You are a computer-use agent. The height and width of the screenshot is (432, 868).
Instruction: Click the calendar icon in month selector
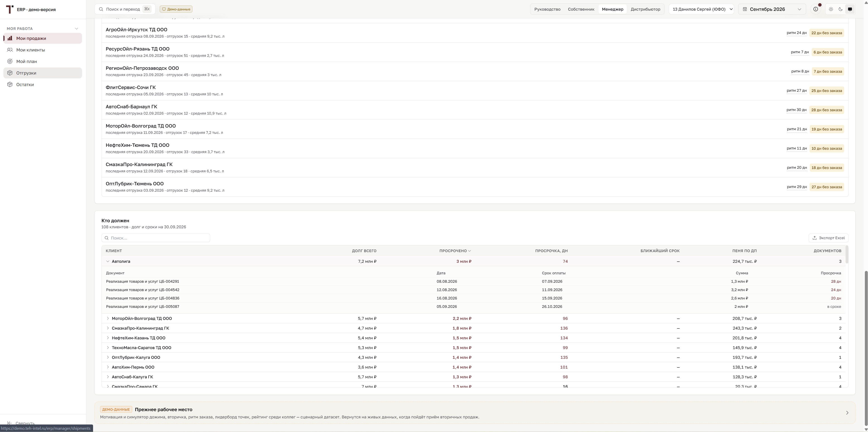(745, 10)
